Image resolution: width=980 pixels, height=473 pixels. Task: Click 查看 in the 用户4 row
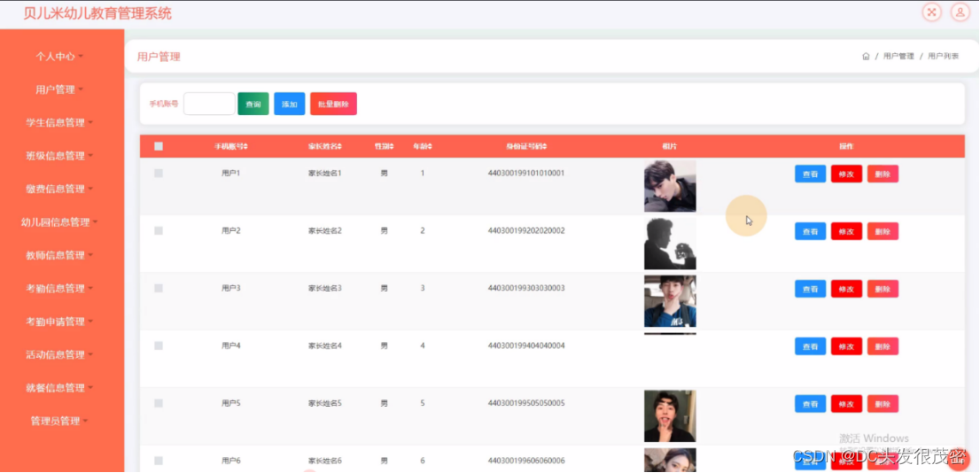[810, 346]
